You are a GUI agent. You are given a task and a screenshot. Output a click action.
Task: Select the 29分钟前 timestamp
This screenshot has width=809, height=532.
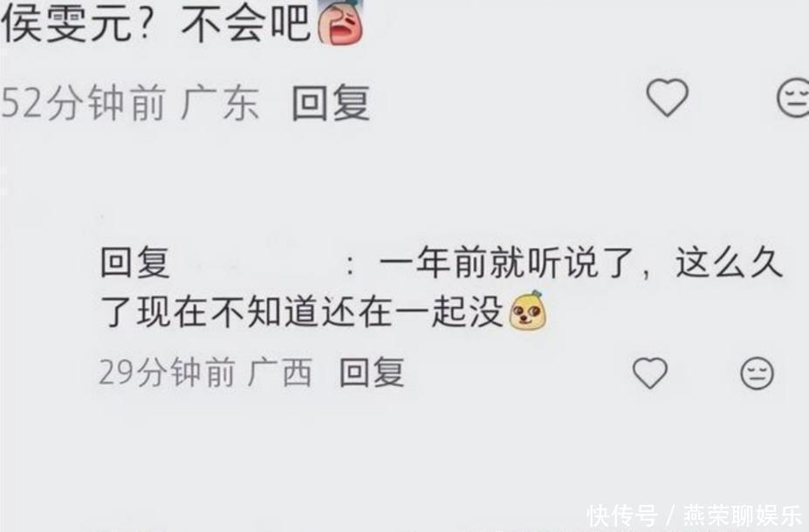167,372
